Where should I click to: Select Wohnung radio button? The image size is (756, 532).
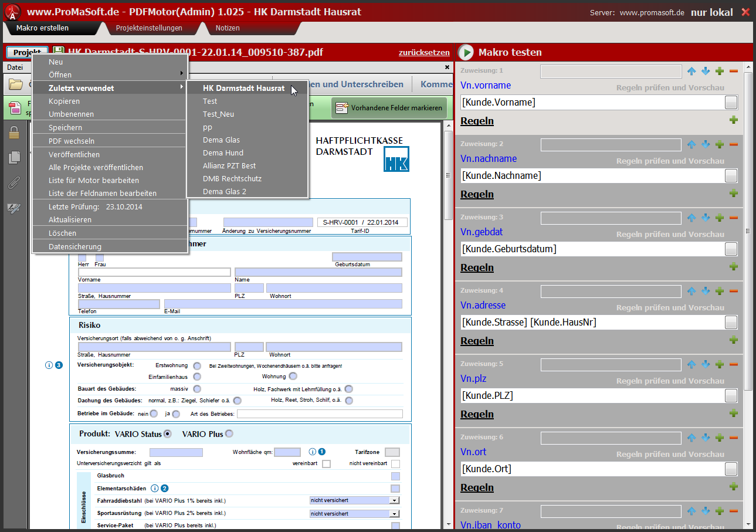(x=293, y=376)
